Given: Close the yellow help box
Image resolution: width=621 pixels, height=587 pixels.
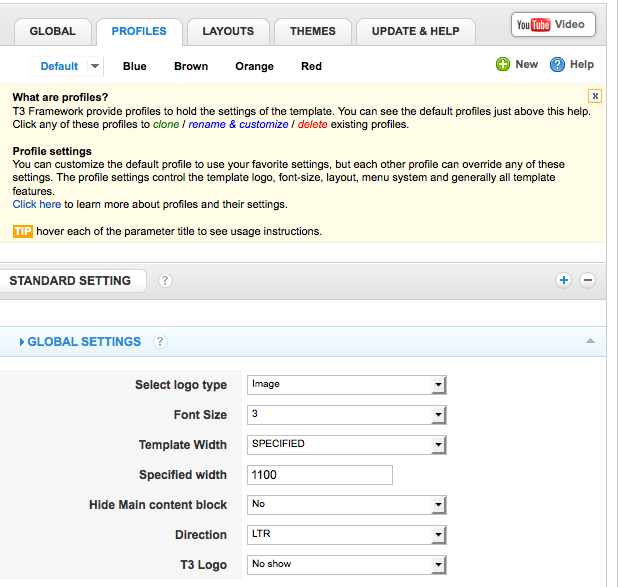Looking at the screenshot, I should pyautogui.click(x=595, y=96).
